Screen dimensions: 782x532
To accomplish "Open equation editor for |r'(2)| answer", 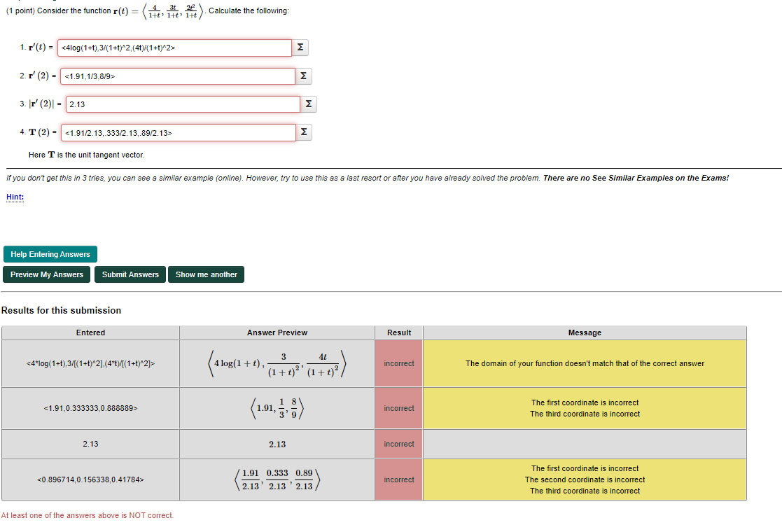I will pyautogui.click(x=308, y=104).
